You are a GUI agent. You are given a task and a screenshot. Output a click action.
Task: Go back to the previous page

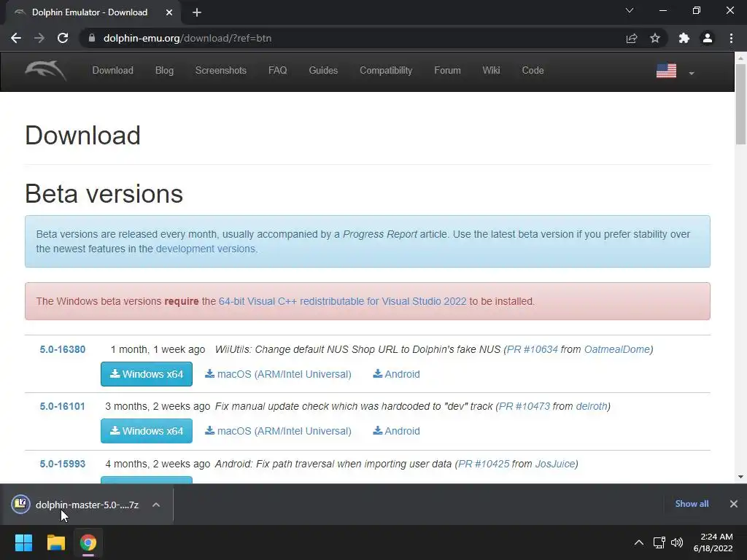tap(16, 38)
